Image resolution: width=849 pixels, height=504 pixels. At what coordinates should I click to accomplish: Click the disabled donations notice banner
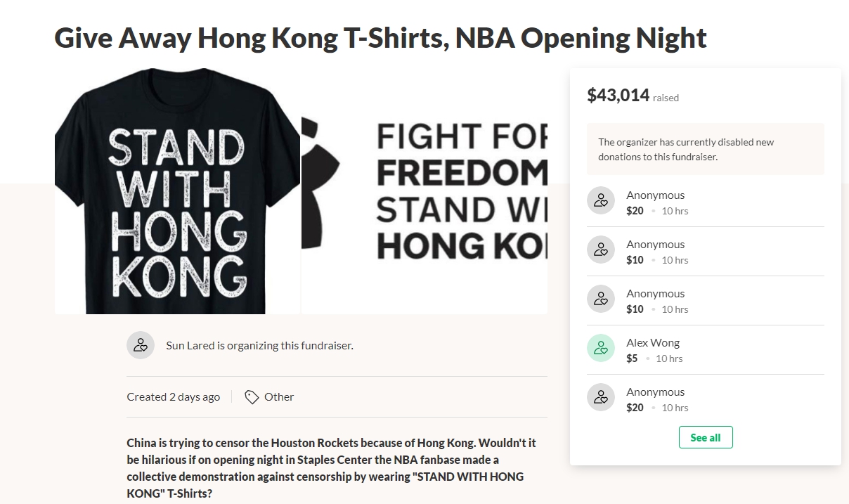click(x=706, y=148)
